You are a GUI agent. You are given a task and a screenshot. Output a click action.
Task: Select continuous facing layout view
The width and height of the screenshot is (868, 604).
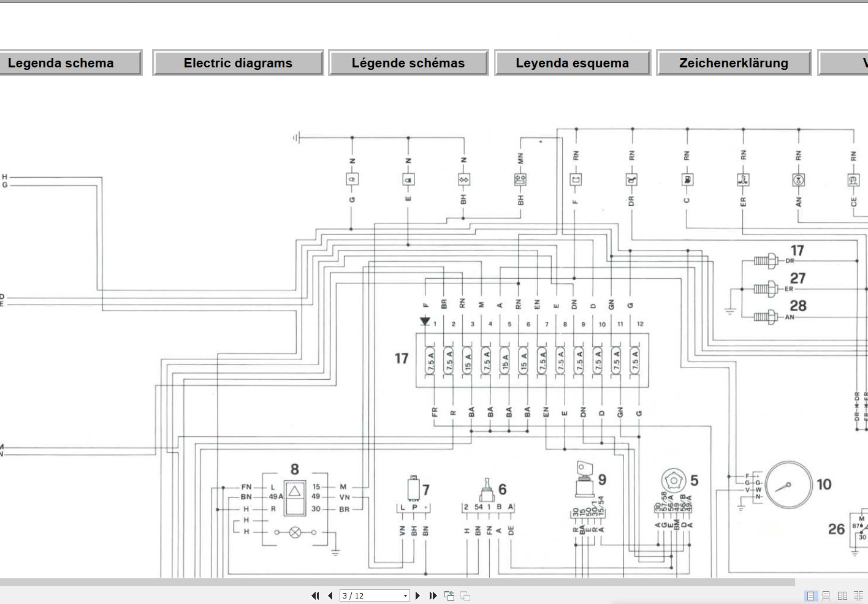click(858, 595)
